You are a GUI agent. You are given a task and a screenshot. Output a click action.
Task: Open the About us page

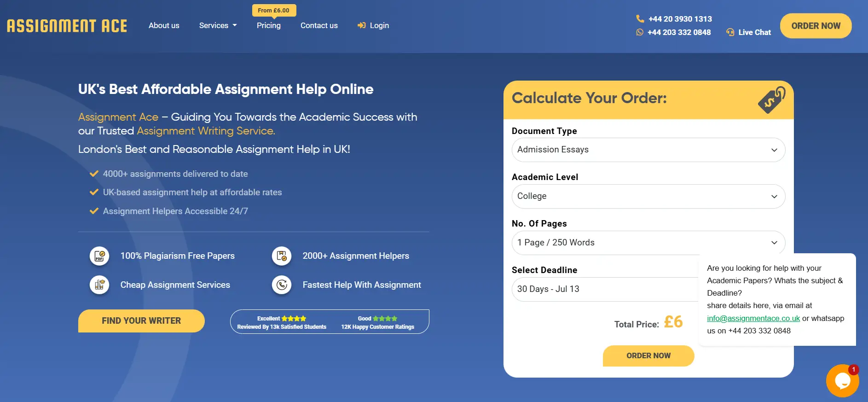164,25
